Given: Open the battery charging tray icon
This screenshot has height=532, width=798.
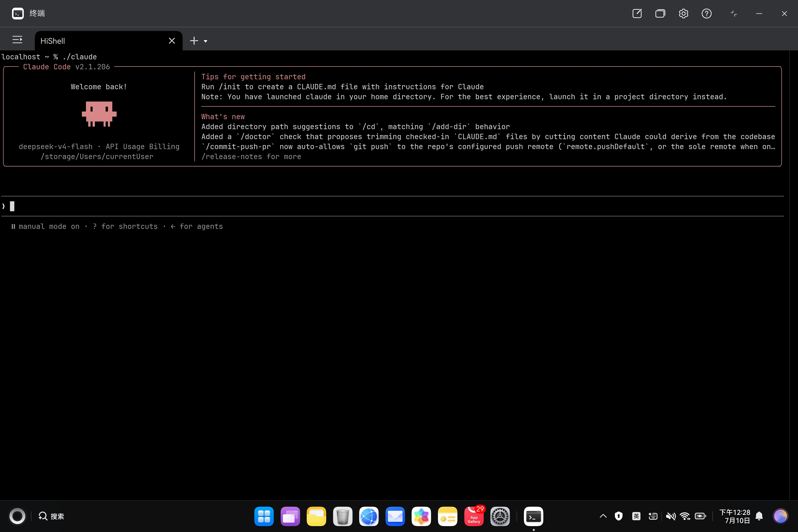Looking at the screenshot, I should (x=700, y=516).
